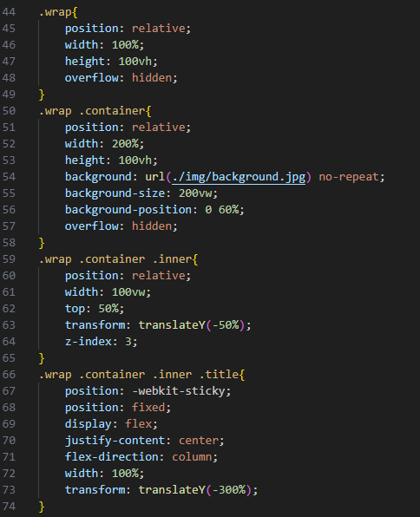Screen dimensions: 420x517
Task: Click the closing brace on line 58
Action: (42, 244)
